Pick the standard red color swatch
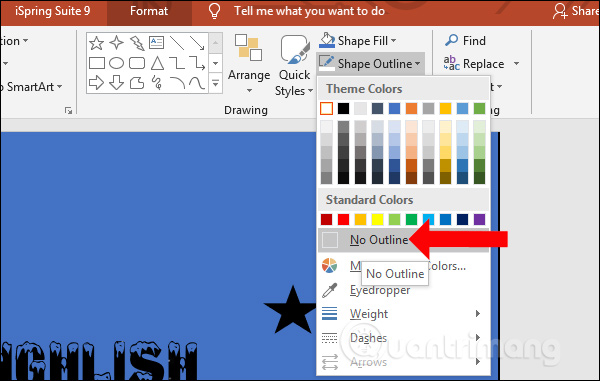600x381 pixels. 343,220
